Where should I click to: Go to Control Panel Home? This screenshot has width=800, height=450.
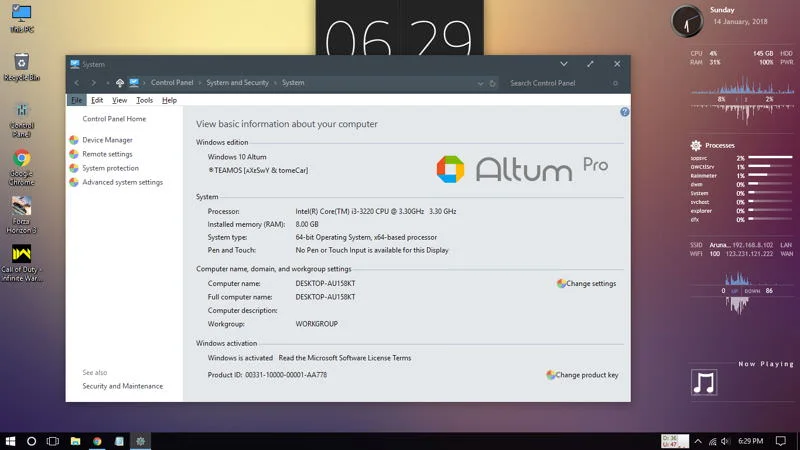tap(114, 119)
